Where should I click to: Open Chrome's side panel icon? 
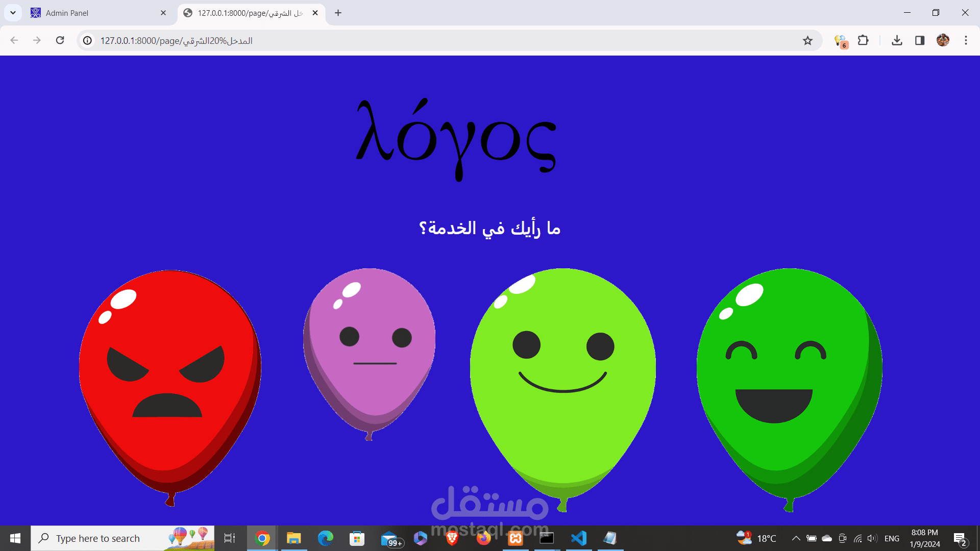coord(919,40)
